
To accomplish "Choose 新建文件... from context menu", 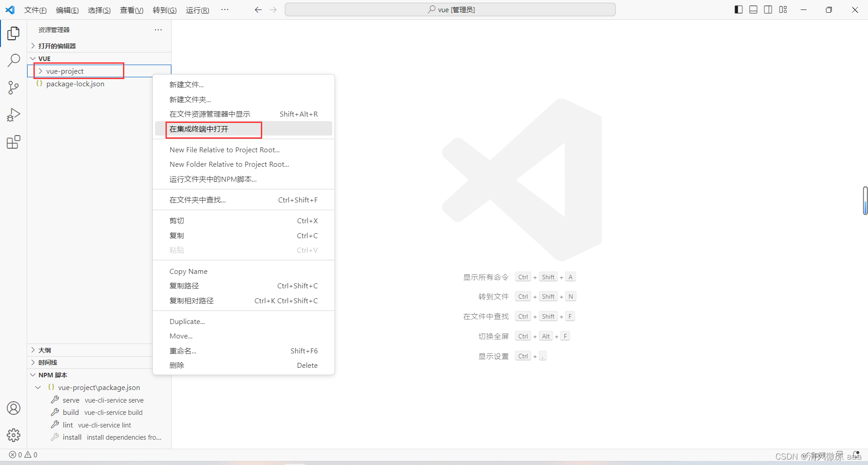I will (x=244, y=85).
